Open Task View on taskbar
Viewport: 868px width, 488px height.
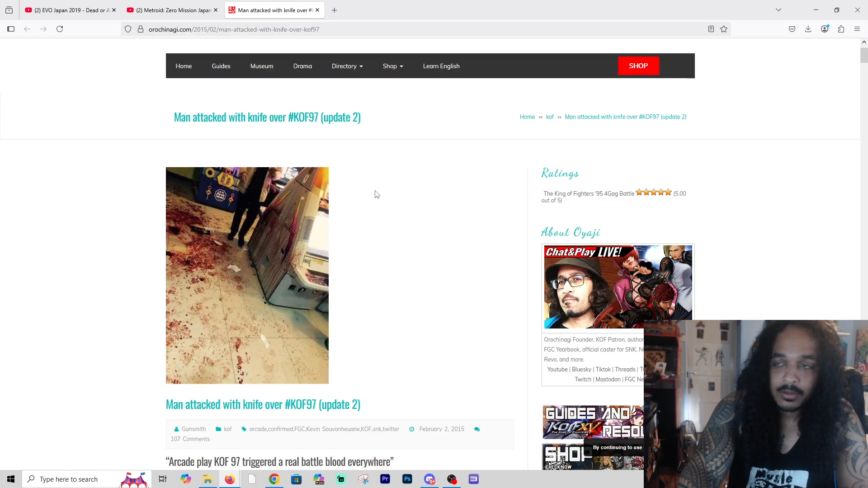pyautogui.click(x=163, y=479)
